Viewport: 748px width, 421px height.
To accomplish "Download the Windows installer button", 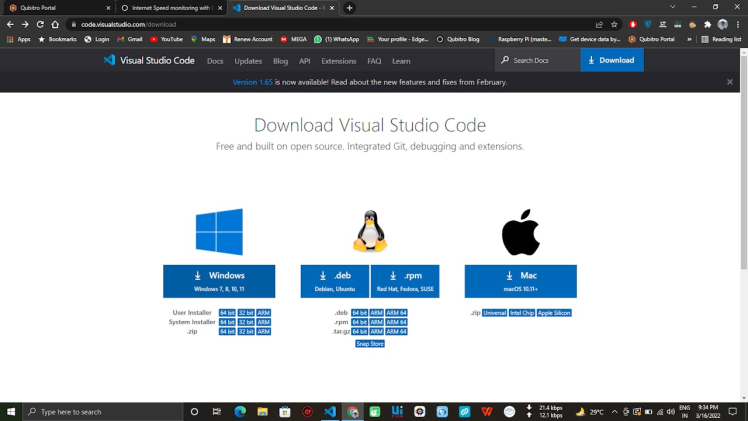I will pos(219,281).
